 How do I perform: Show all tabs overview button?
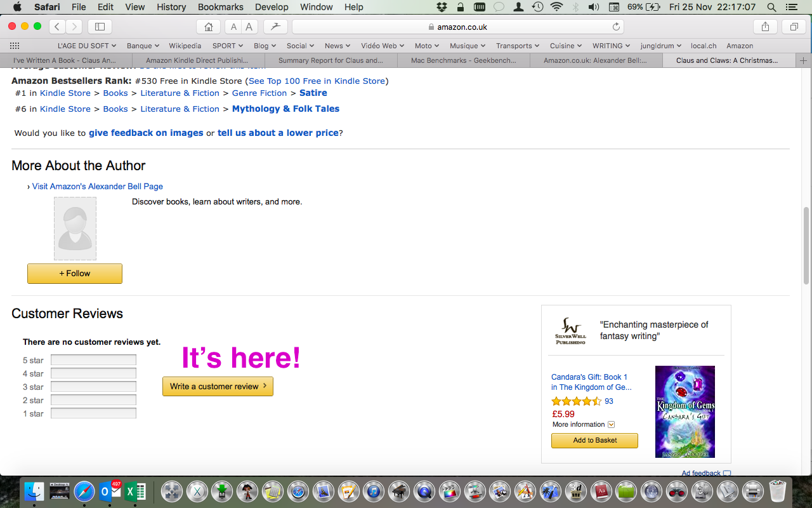tap(794, 27)
